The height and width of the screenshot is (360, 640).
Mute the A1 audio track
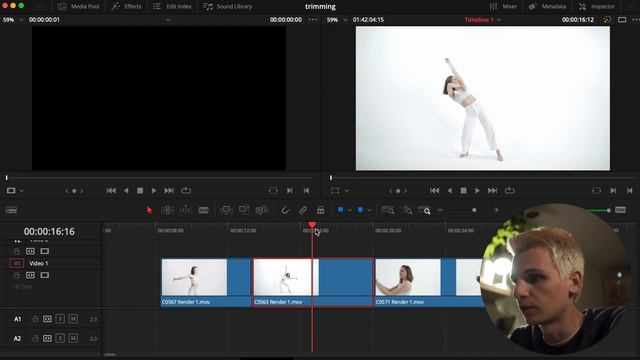point(73,319)
